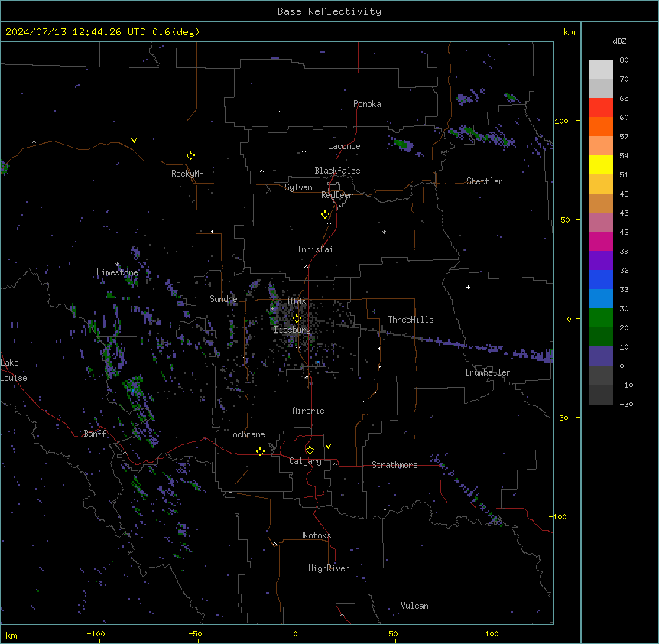Select the bright yellow 54 dBZ legend color

pyautogui.click(x=601, y=164)
